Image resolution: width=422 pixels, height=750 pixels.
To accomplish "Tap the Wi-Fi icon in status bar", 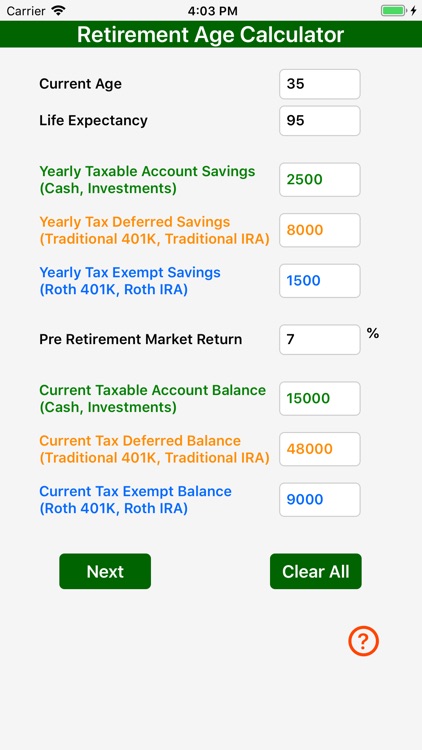I will tap(58, 11).
